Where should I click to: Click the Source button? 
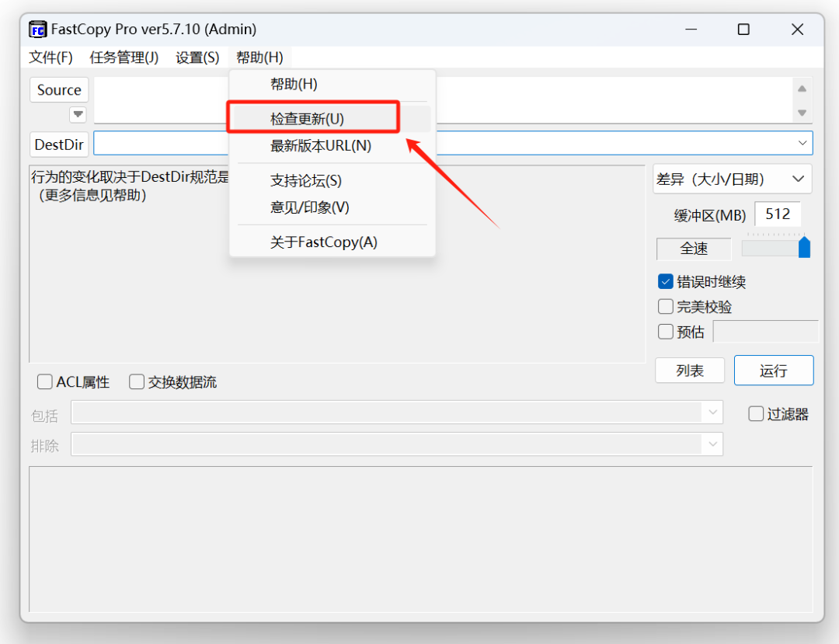pos(59,90)
